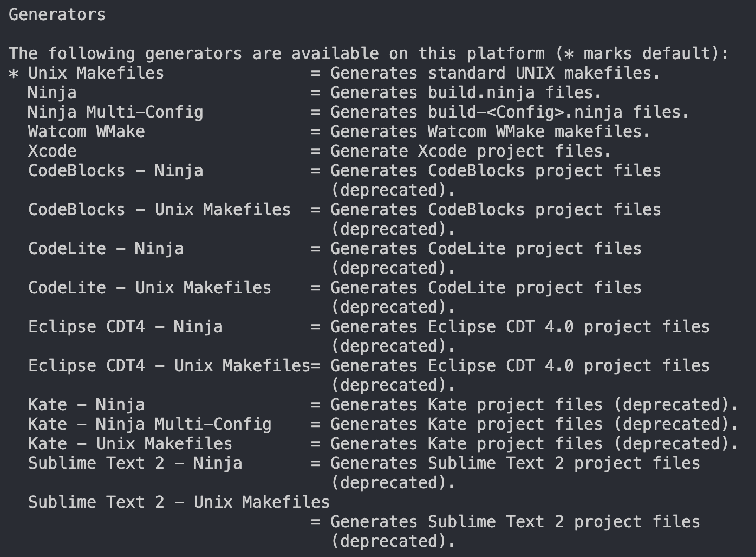Click 'CodeBlocks - Unix Makefiles' entry
The height and width of the screenshot is (557, 756).
click(159, 210)
